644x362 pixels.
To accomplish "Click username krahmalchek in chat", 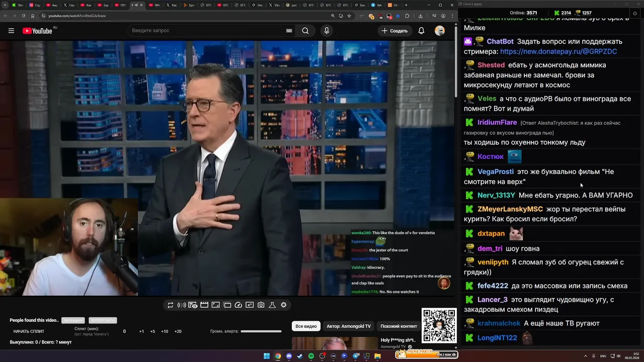I will (499, 323).
